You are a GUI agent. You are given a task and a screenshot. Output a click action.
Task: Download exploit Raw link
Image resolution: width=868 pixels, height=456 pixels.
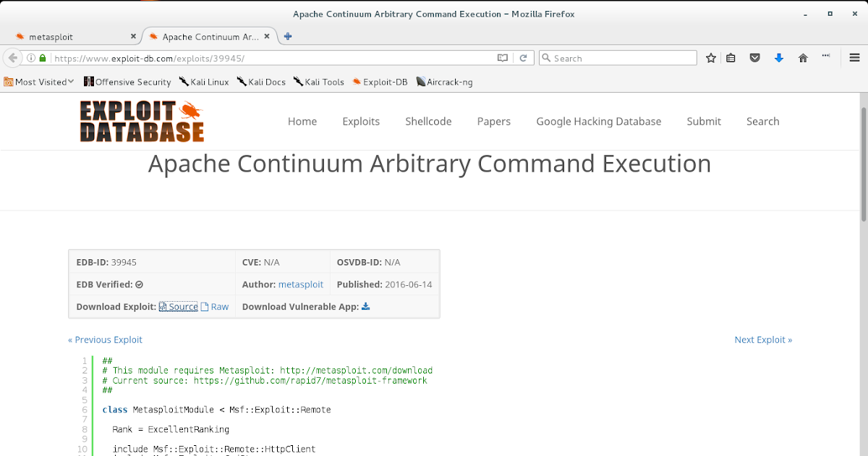[215, 307]
